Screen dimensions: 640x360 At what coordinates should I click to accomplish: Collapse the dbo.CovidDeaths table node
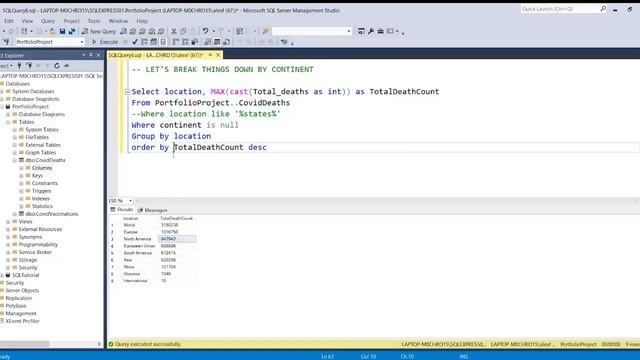tap(14, 160)
